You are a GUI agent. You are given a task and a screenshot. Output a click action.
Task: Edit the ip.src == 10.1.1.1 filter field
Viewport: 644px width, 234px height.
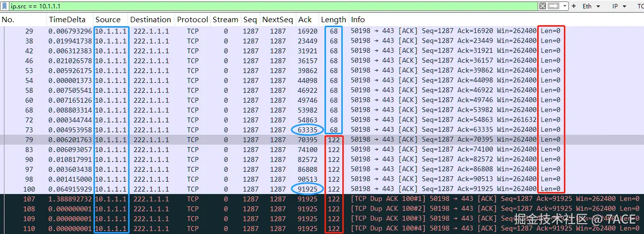tap(273, 6)
